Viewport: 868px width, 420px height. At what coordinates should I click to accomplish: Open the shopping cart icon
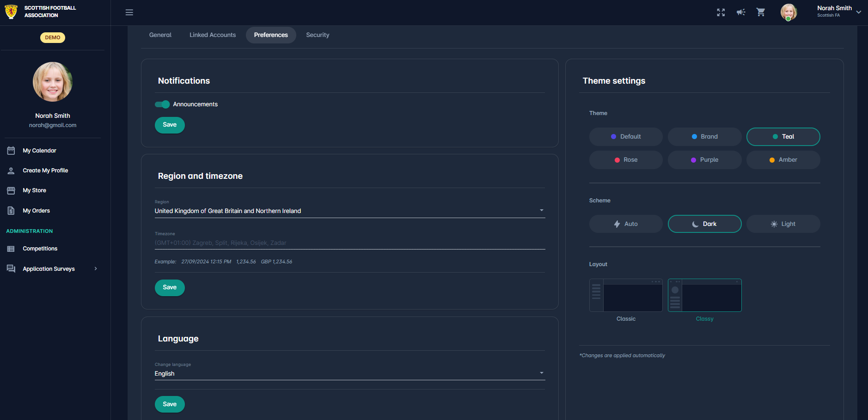point(761,12)
